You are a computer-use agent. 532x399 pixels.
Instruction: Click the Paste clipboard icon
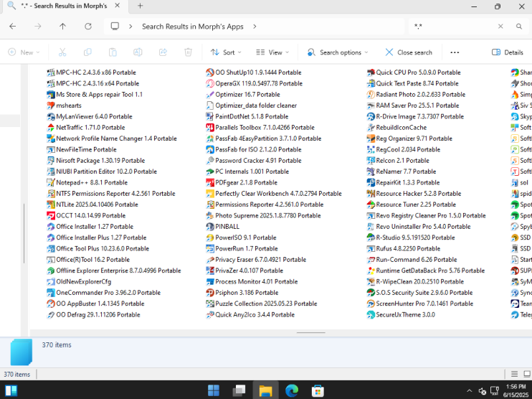click(x=113, y=52)
